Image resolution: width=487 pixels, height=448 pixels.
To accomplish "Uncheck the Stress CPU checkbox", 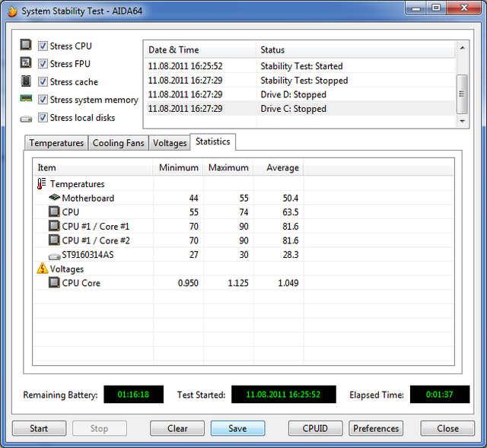I will coord(43,46).
